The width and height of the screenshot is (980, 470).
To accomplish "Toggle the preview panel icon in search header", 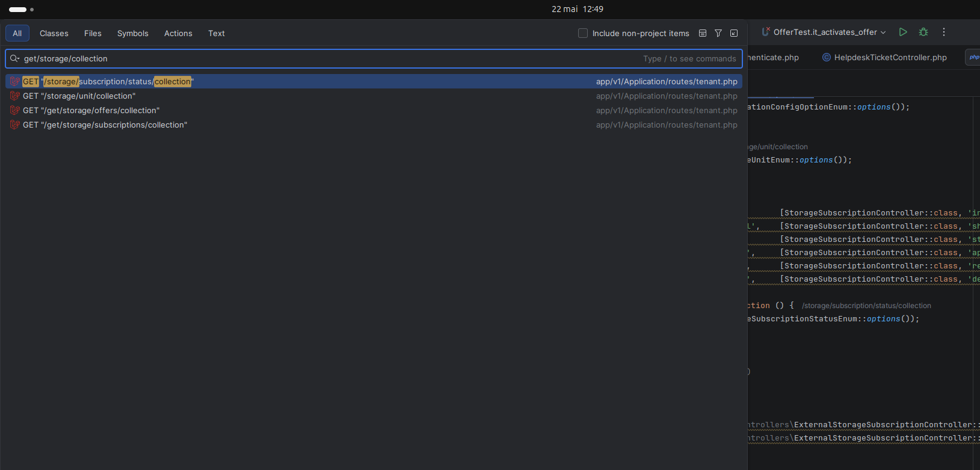I will pos(703,33).
